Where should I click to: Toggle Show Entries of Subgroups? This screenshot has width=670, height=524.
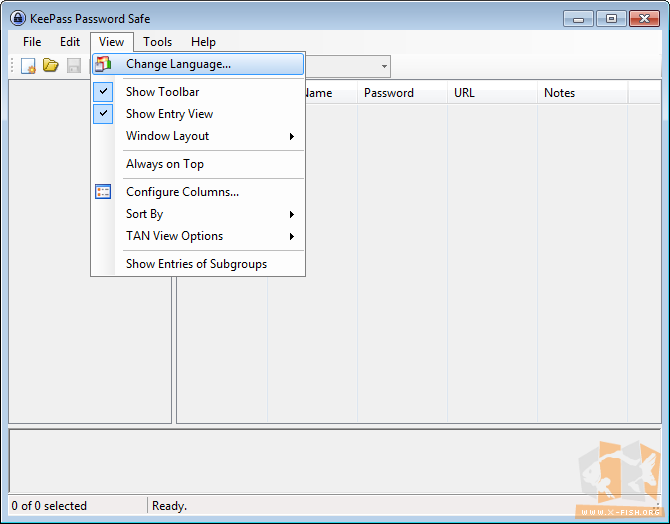(196, 264)
